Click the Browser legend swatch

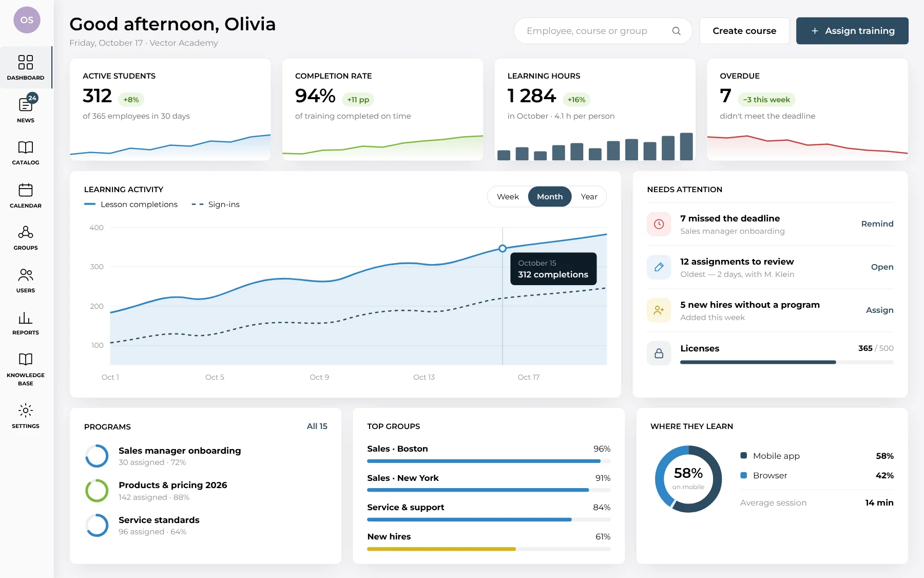(744, 475)
